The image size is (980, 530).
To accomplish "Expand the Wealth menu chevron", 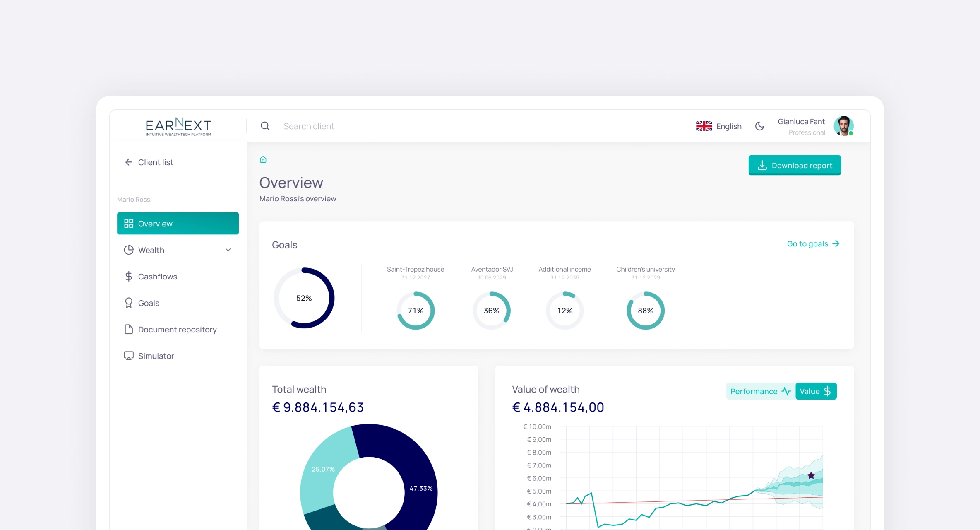I will pos(228,250).
